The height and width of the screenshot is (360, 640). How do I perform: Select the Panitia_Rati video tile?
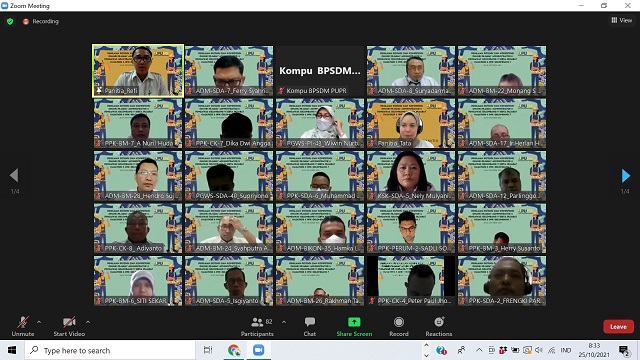tap(138, 71)
